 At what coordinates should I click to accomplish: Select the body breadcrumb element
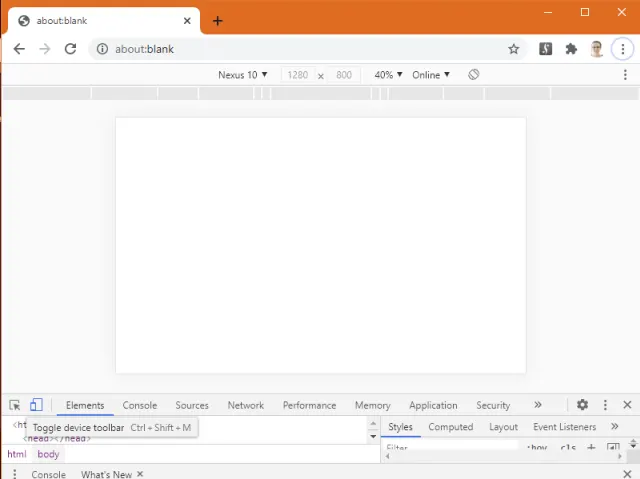pos(49,454)
